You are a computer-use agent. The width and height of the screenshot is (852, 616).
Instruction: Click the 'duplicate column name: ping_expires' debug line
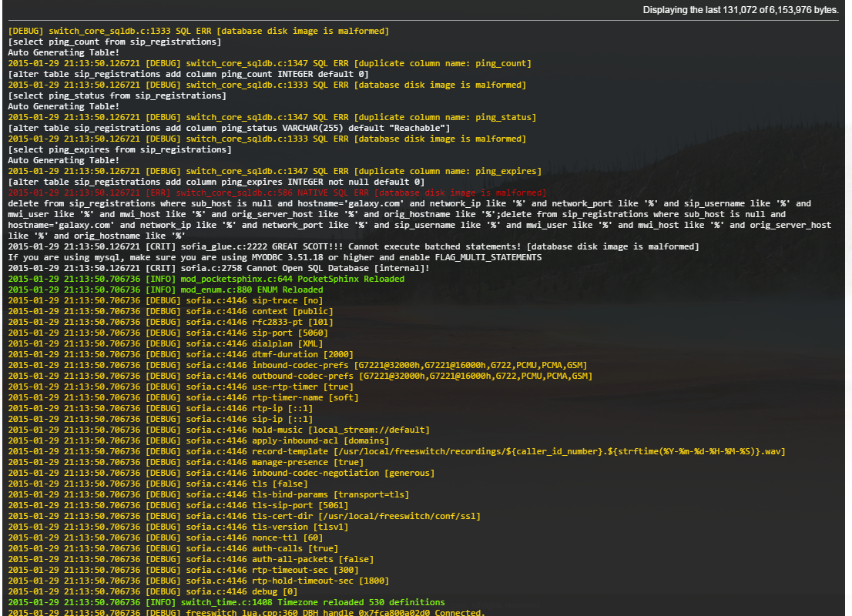275,171
